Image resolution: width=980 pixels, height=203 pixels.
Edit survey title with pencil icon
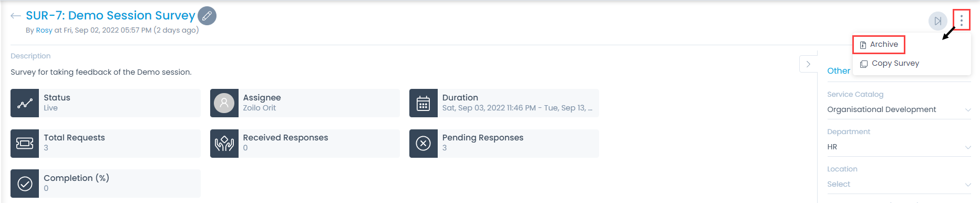pyautogui.click(x=207, y=16)
